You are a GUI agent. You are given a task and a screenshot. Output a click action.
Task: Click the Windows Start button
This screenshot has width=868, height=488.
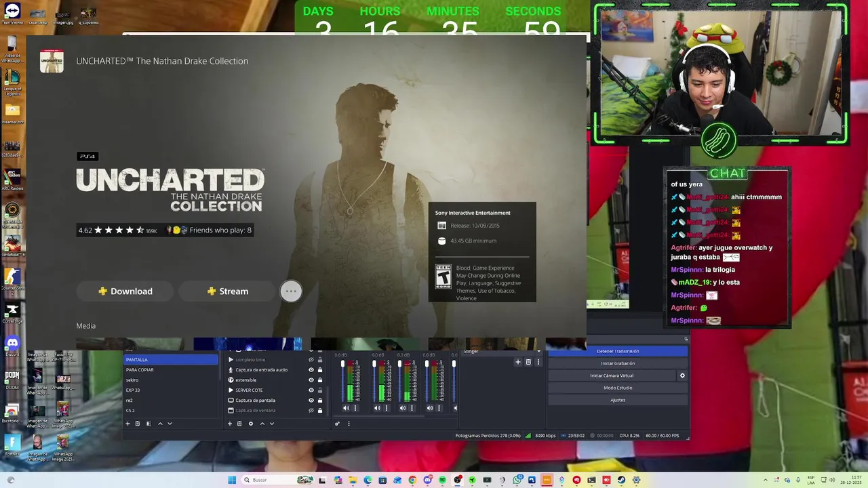click(x=232, y=480)
